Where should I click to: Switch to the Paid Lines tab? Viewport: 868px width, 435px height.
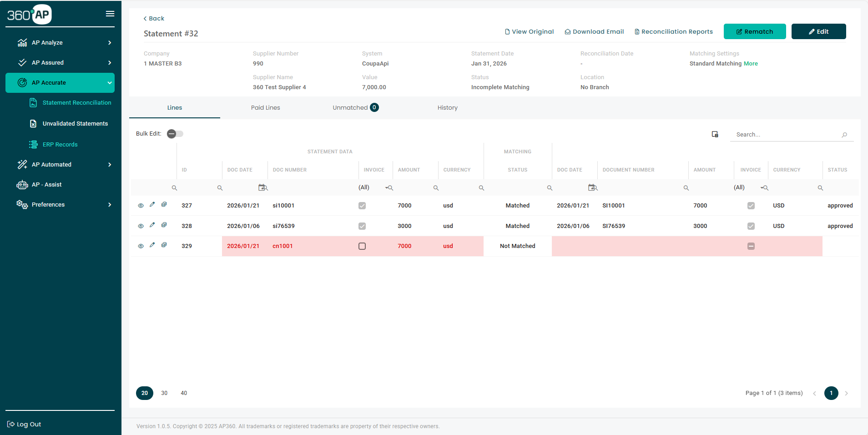click(266, 108)
